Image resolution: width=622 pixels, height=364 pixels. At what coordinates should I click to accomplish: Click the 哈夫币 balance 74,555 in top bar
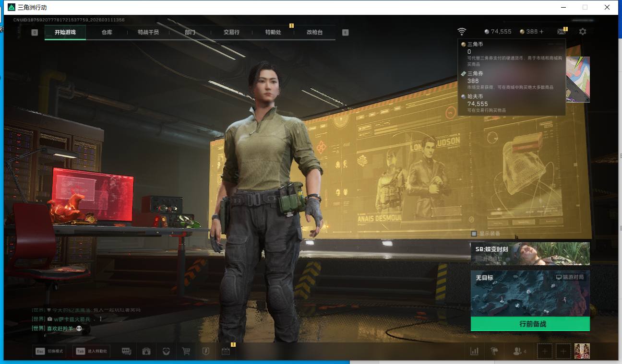[x=498, y=32]
